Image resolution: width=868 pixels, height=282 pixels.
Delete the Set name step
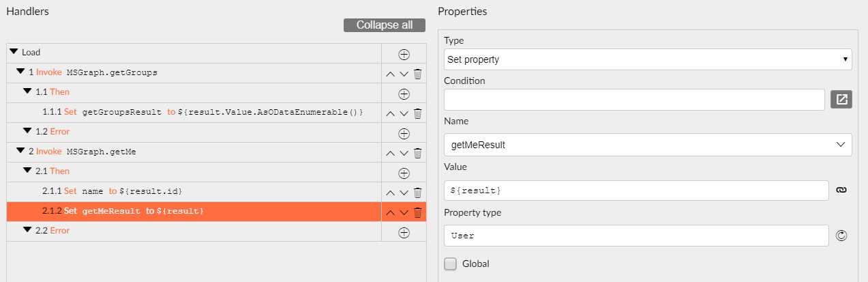418,193
